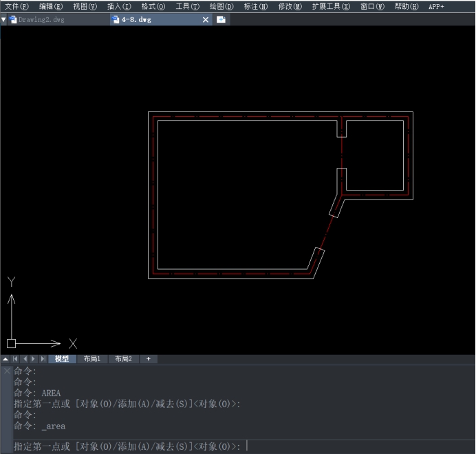Close the 4-8.dwg drawing tab
The height and width of the screenshot is (454, 476).
pyautogui.click(x=206, y=20)
